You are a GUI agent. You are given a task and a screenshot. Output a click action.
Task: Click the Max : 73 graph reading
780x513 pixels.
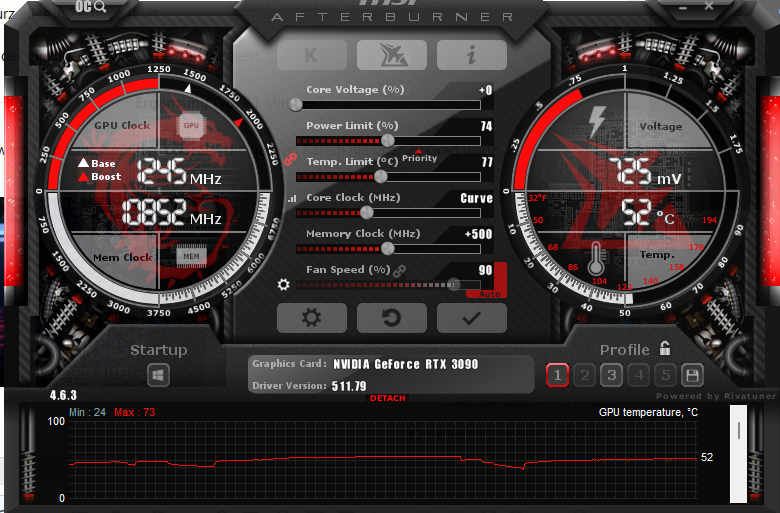135,412
